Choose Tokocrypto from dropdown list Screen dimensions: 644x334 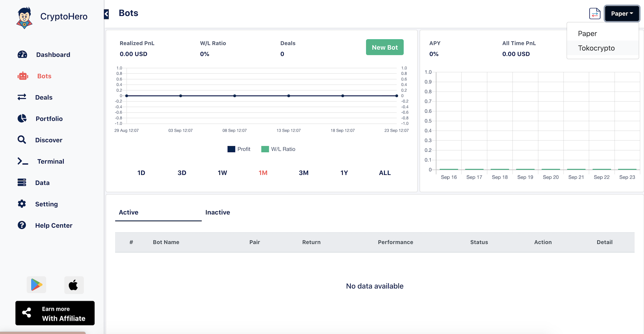596,48
